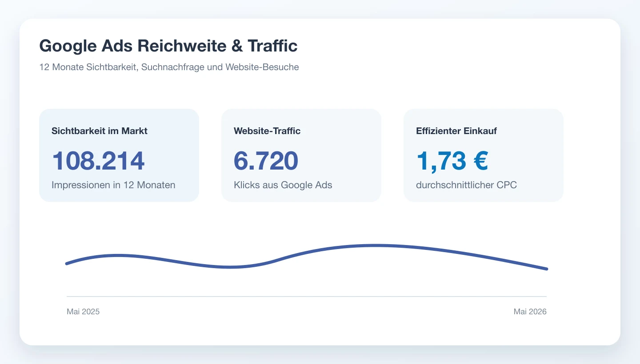The height and width of the screenshot is (364, 640).
Task: Click the 'Klicks aus Google Ads' caption
Action: coord(283,185)
